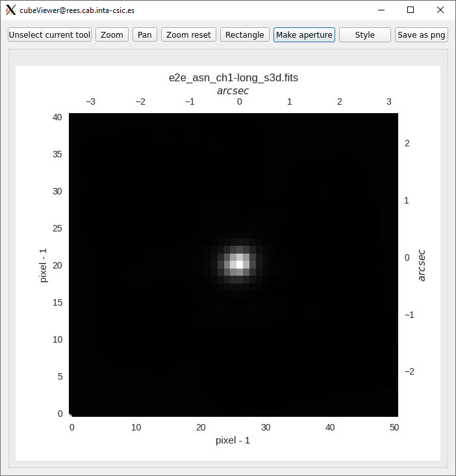
Task: Click the top arcsec axis label
Action: click(233, 91)
